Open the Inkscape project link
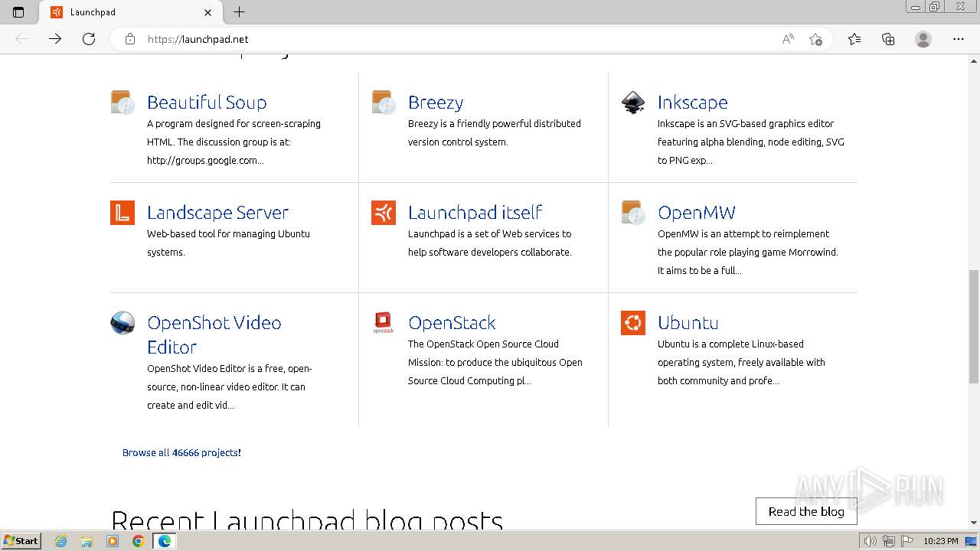This screenshot has height=551, width=980. pyautogui.click(x=693, y=103)
